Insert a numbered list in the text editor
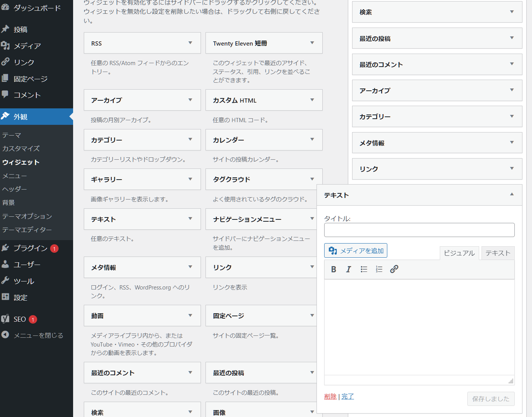 coord(379,269)
